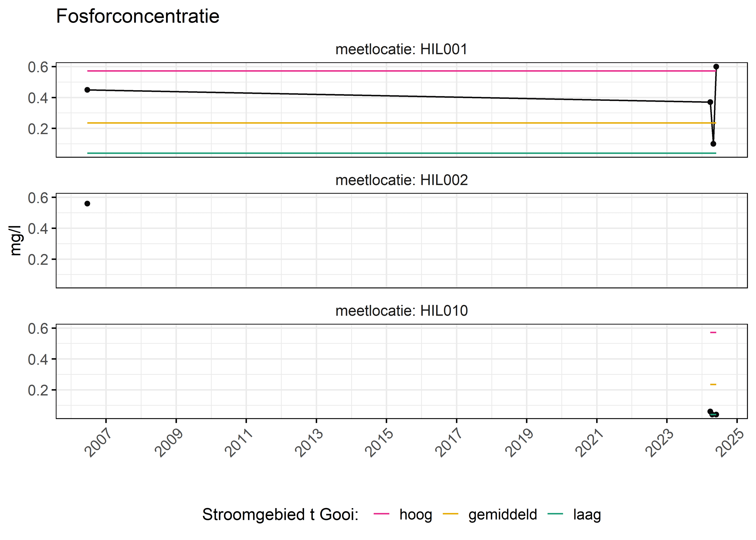Click the long orange line in HIL001
Screen dimensions: 756x540
pyautogui.click(x=401, y=123)
